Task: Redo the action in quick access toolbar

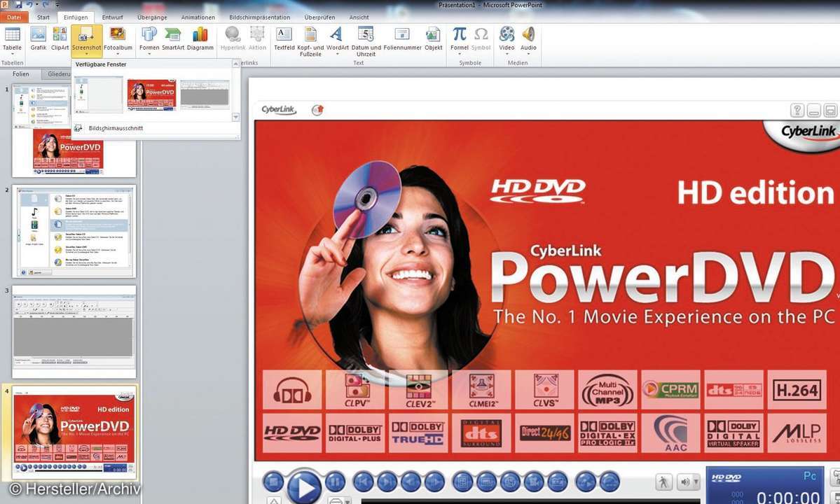Action: pyautogui.click(x=45, y=4)
